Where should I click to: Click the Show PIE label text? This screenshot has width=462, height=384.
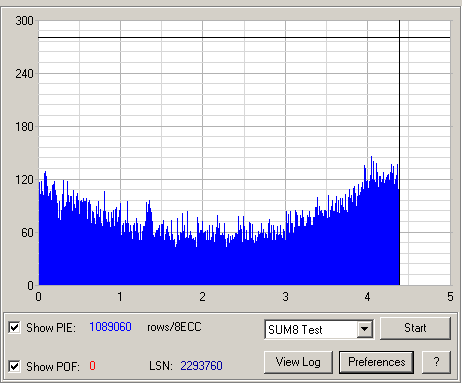(x=51, y=328)
